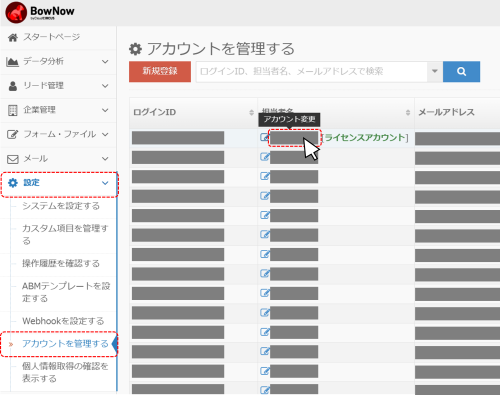
Task: Focus the ログインID search input field
Action: 312,71
